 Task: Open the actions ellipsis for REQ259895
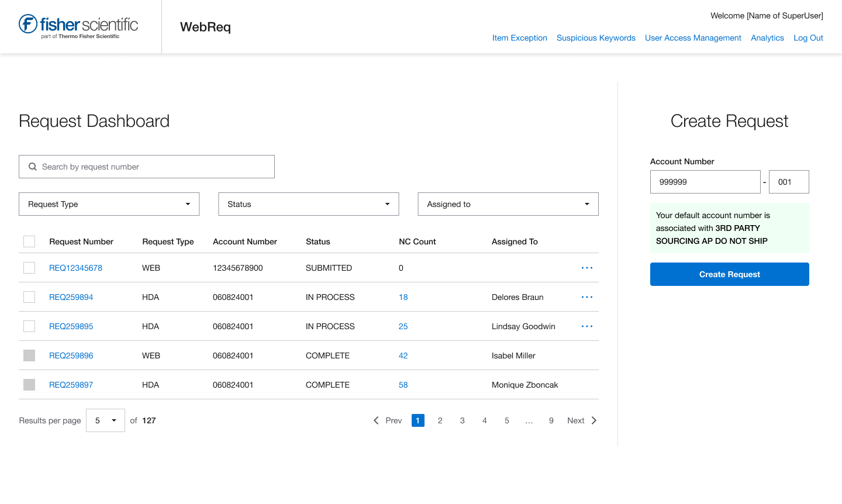pos(586,326)
